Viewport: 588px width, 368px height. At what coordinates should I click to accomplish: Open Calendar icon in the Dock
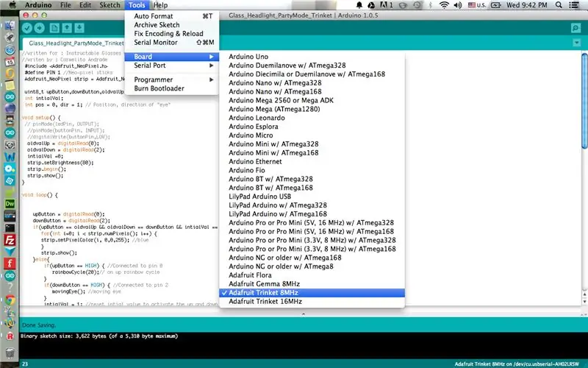tap(10, 62)
